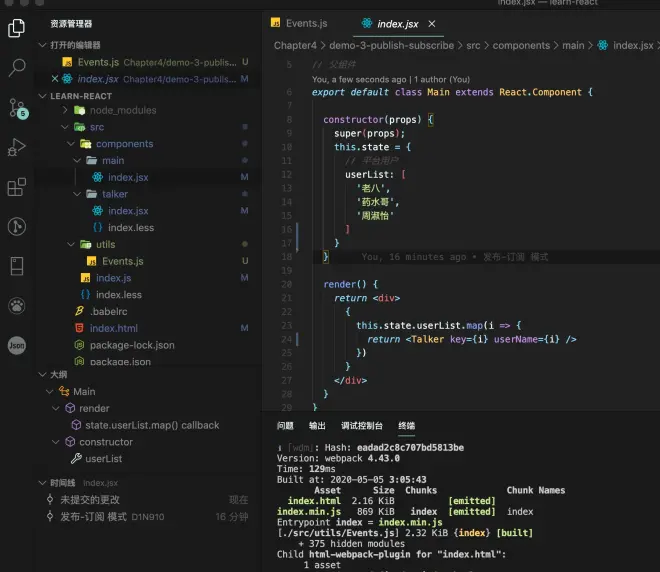The height and width of the screenshot is (572, 660).
Task: Click the author CodeLens above class Main
Action: [x=391, y=80]
